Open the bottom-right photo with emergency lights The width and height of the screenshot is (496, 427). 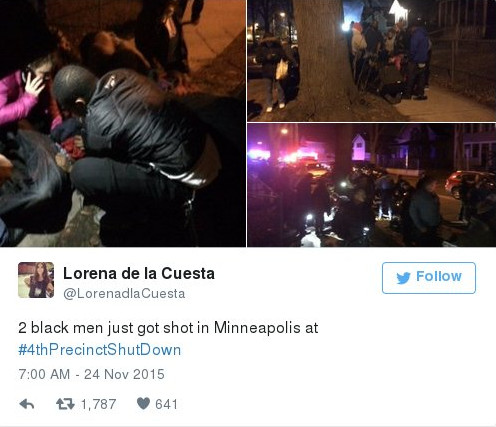point(371,185)
